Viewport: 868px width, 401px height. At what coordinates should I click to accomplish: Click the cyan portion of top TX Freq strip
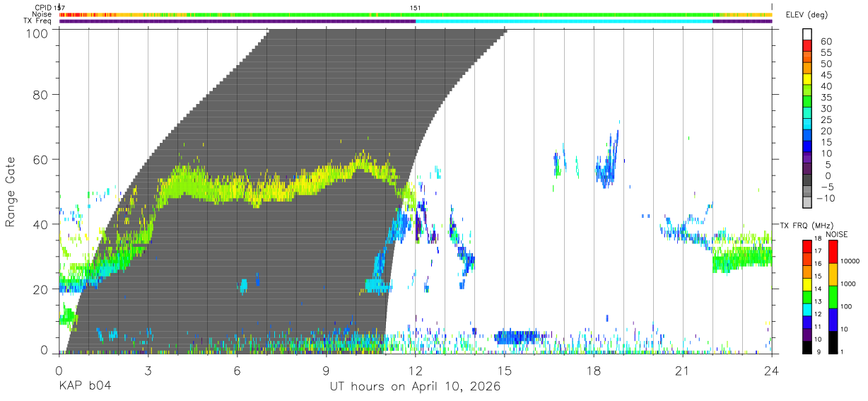[x=564, y=21]
